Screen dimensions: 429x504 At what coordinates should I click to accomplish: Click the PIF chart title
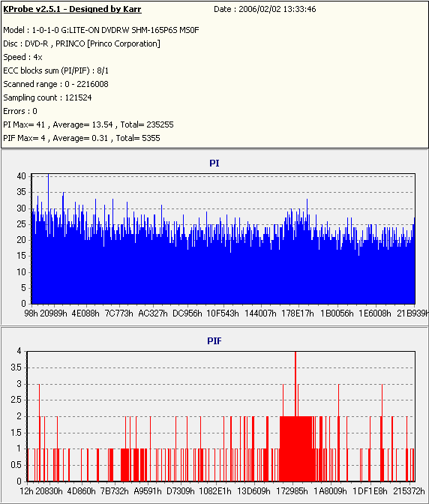point(214,341)
